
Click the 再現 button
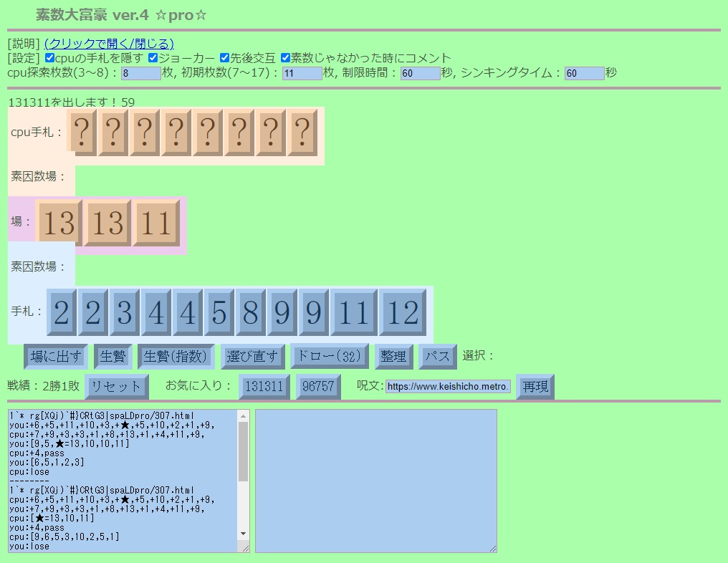(x=535, y=387)
